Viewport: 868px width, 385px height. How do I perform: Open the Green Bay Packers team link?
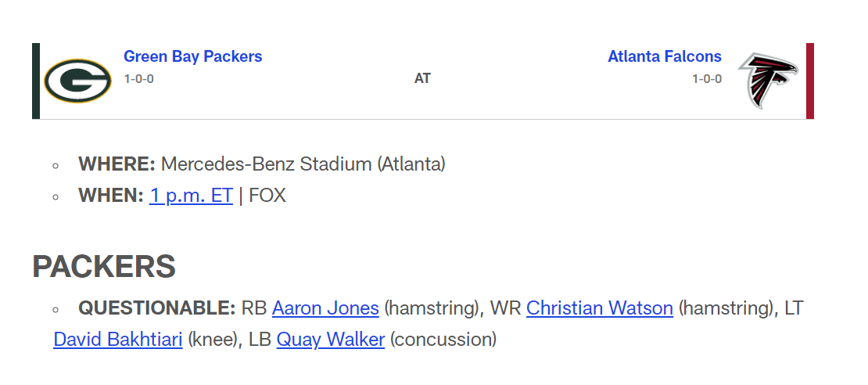click(192, 56)
